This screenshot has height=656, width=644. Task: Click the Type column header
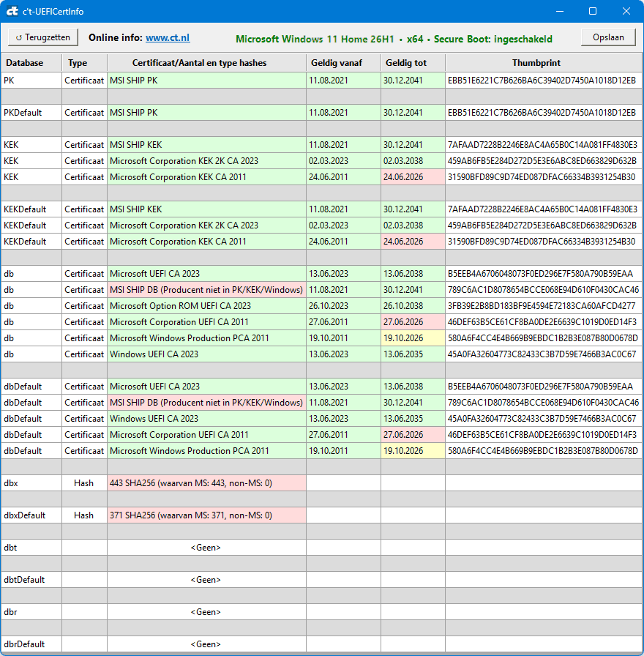click(x=84, y=63)
